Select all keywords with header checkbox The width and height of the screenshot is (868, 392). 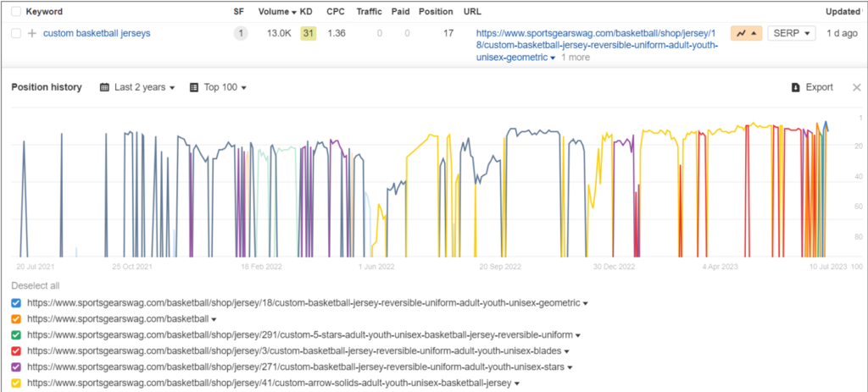(x=16, y=12)
